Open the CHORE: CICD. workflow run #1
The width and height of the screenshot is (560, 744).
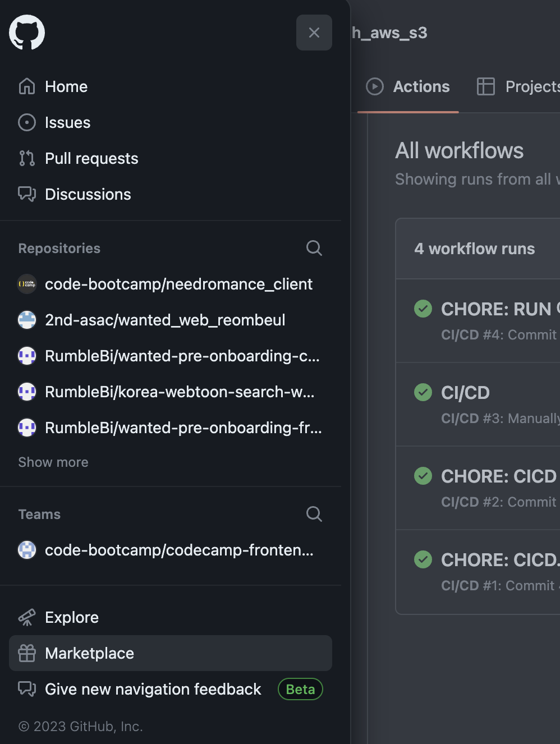tap(499, 560)
